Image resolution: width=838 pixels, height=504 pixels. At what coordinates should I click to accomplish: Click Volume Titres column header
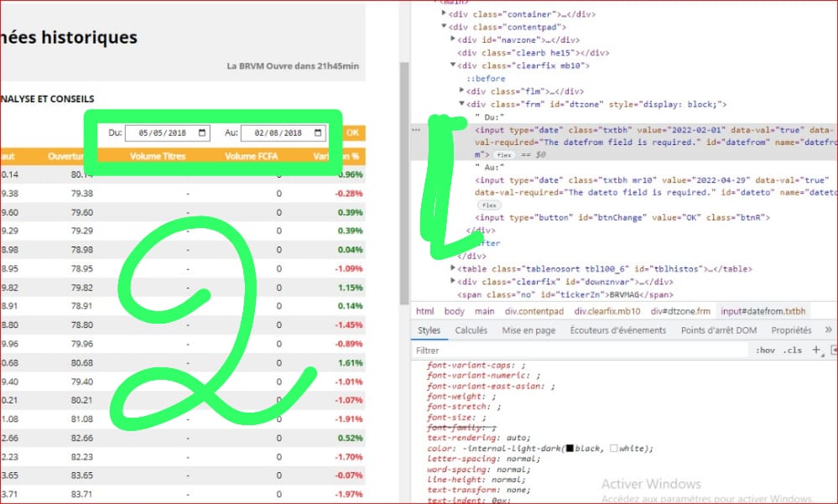[x=158, y=157]
